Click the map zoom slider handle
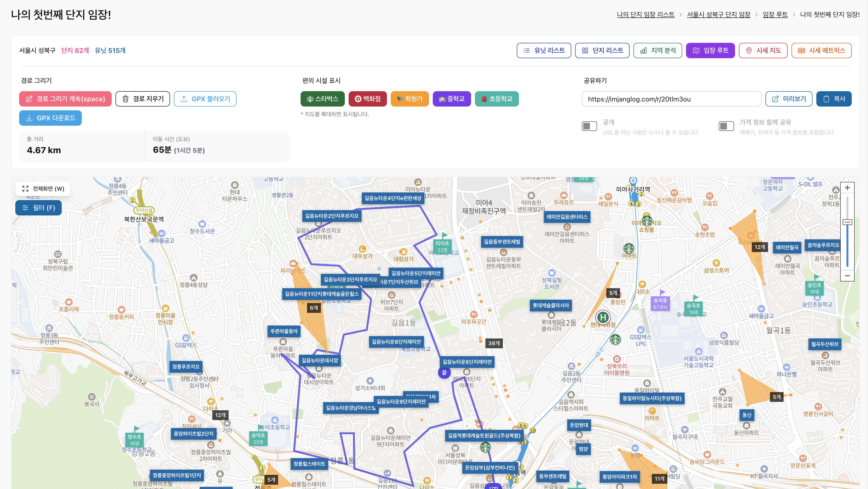The image size is (868, 489). click(847, 222)
